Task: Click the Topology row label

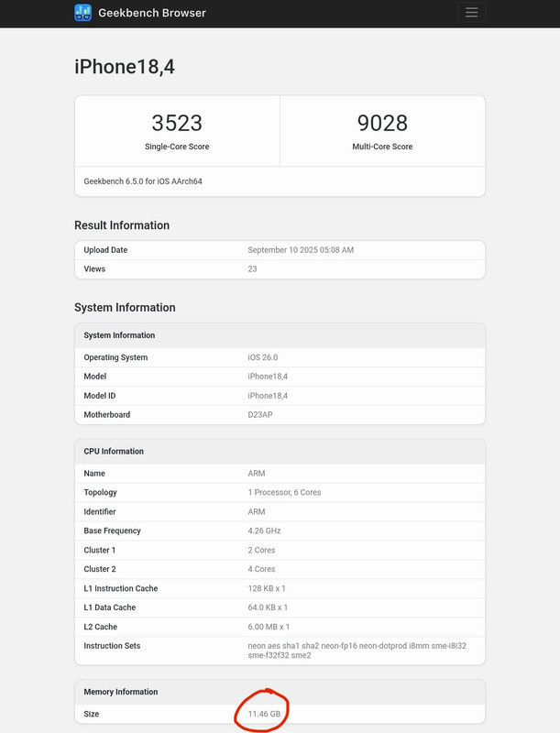Action: point(101,492)
